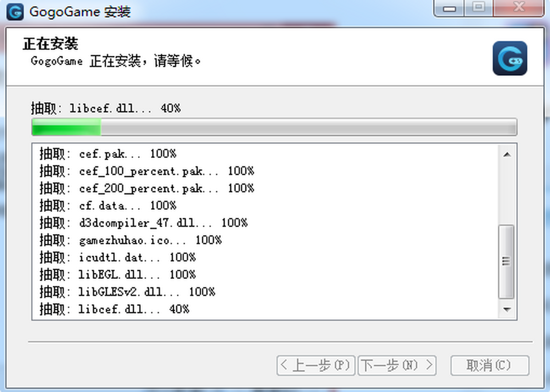Screen dimensions: 550x392
Task: Click the log list scrollbar thumb
Action: tap(506, 261)
